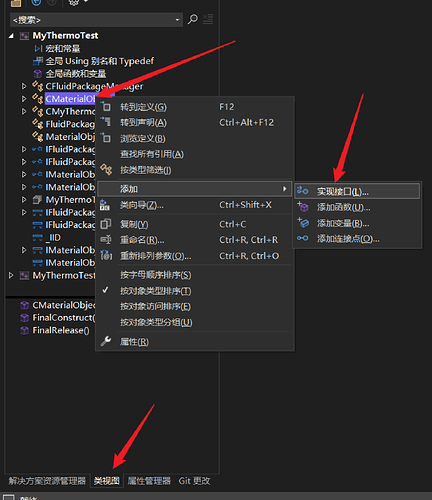Click the 添加函数 function icon
This screenshot has width=432, height=500.
303,207
